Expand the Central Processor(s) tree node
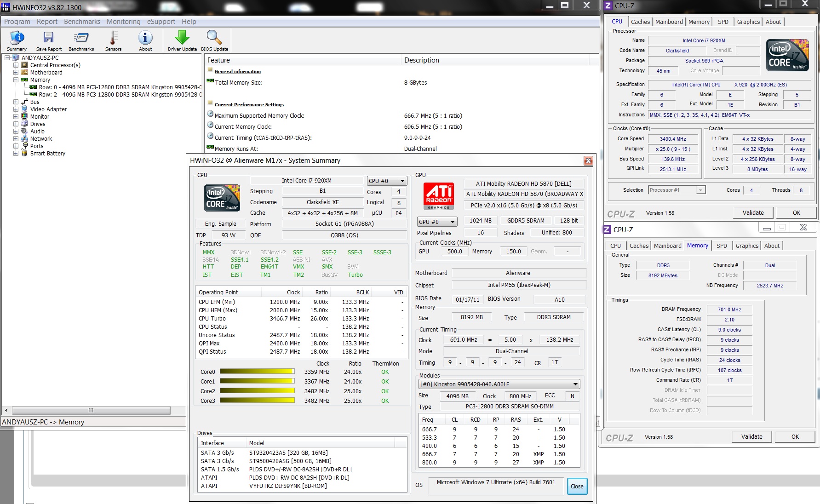Image resolution: width=820 pixels, height=504 pixels. coord(16,65)
